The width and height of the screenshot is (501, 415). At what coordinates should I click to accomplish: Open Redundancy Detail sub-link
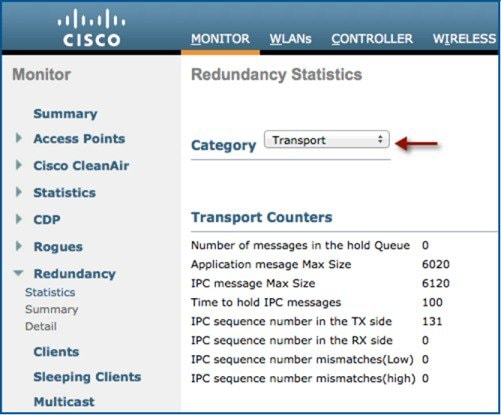tap(41, 326)
